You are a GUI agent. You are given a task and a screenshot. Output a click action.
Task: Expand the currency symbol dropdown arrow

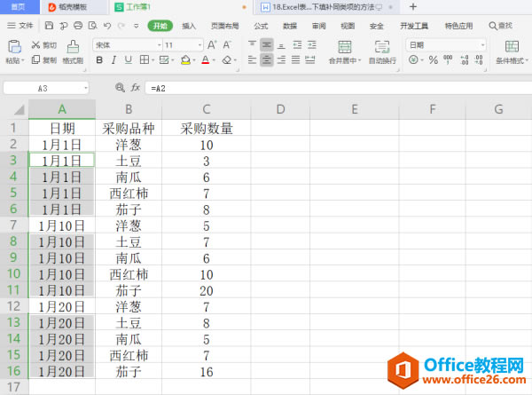click(x=422, y=60)
